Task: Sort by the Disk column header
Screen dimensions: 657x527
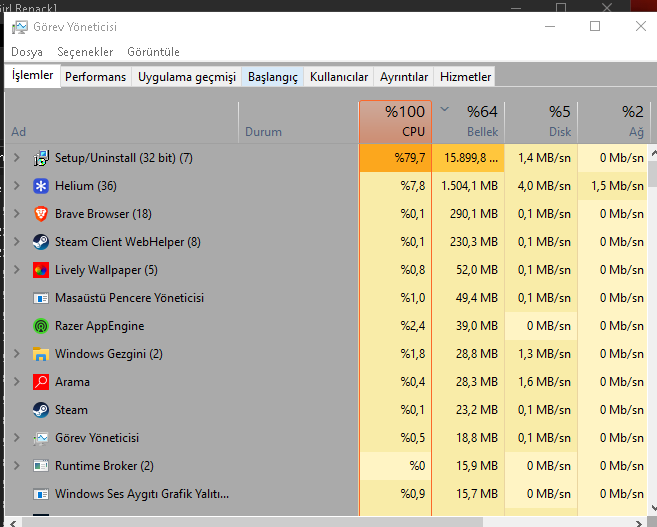Action: (541, 122)
